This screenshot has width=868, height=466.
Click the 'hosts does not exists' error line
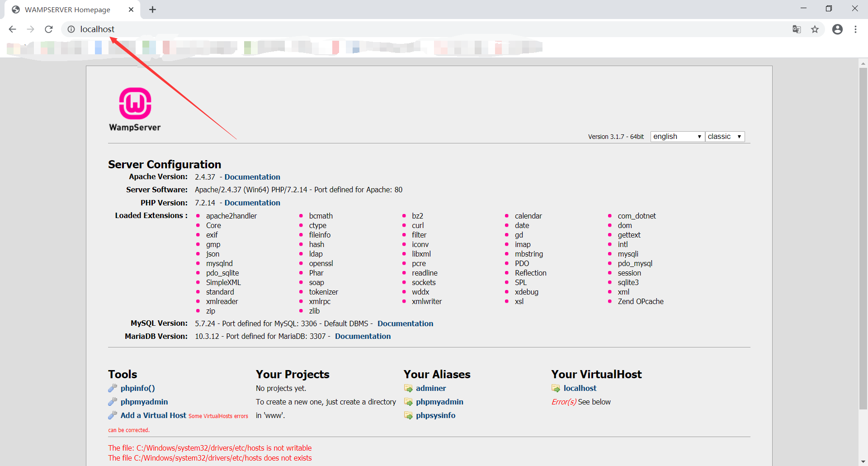(x=210, y=458)
